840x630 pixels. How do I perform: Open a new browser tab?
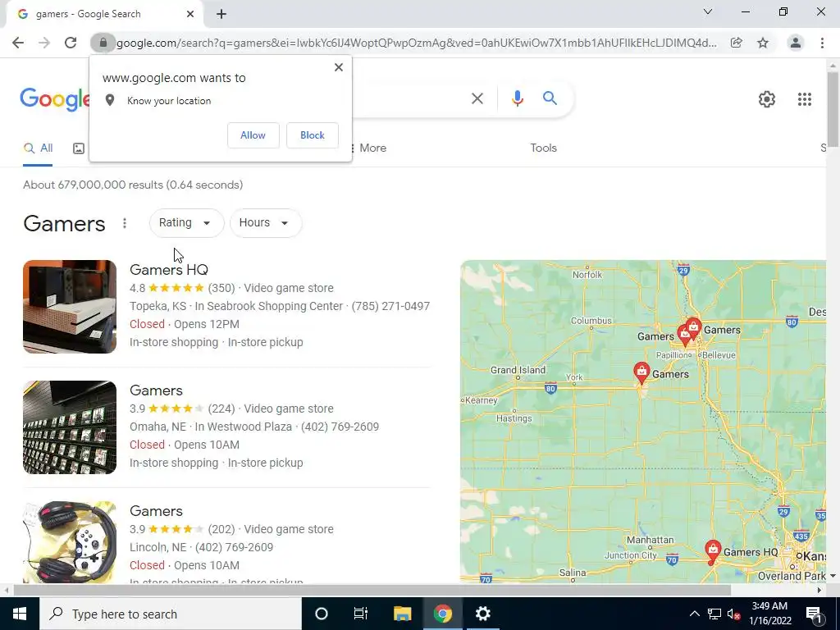pyautogui.click(x=221, y=15)
